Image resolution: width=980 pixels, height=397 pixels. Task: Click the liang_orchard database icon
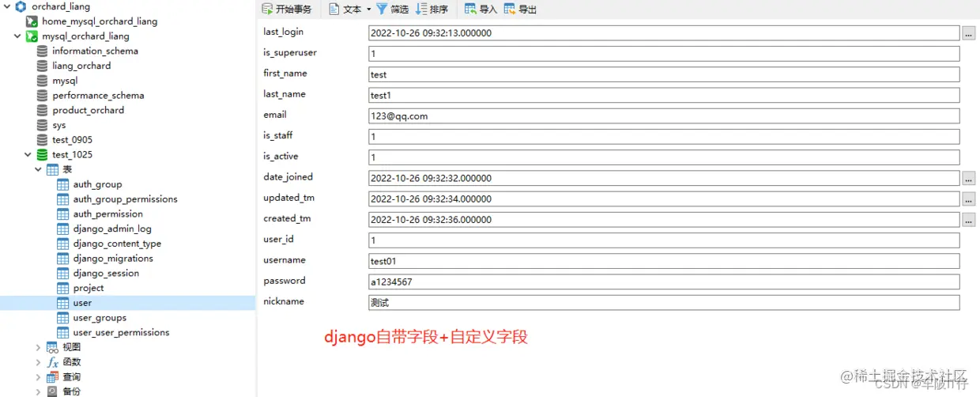tap(42, 66)
